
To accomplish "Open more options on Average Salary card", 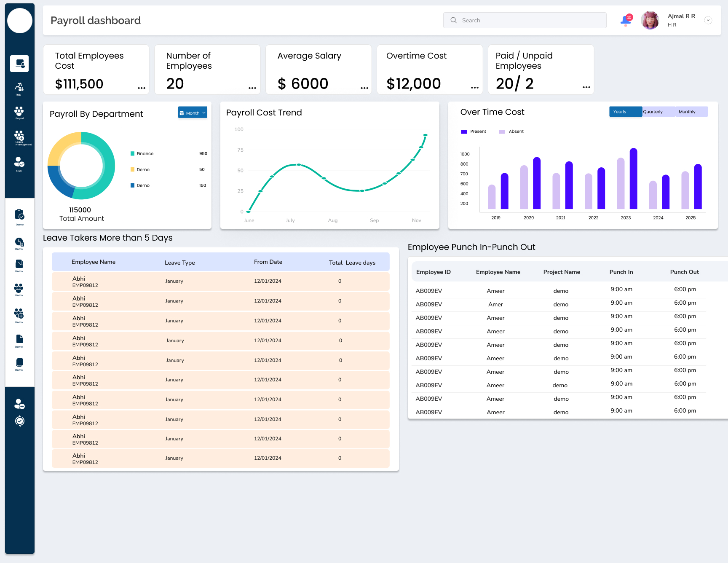I will point(364,88).
